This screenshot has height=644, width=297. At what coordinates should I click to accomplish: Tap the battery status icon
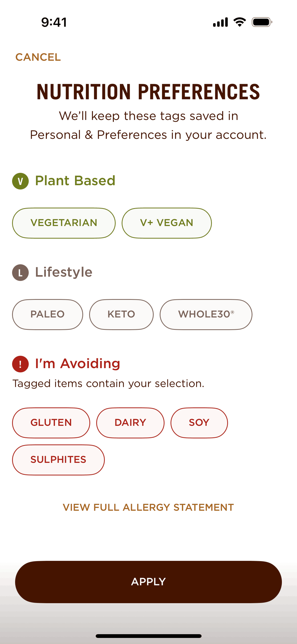click(x=262, y=22)
